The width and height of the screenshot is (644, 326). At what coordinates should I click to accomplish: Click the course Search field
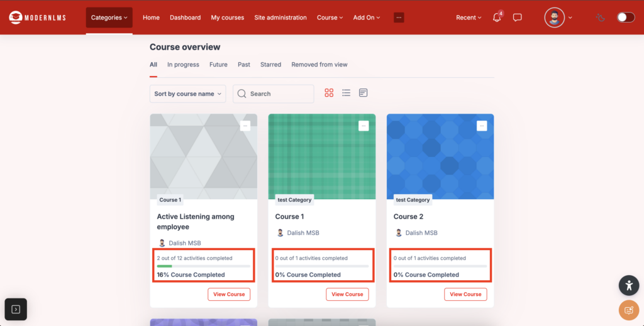[274, 94]
